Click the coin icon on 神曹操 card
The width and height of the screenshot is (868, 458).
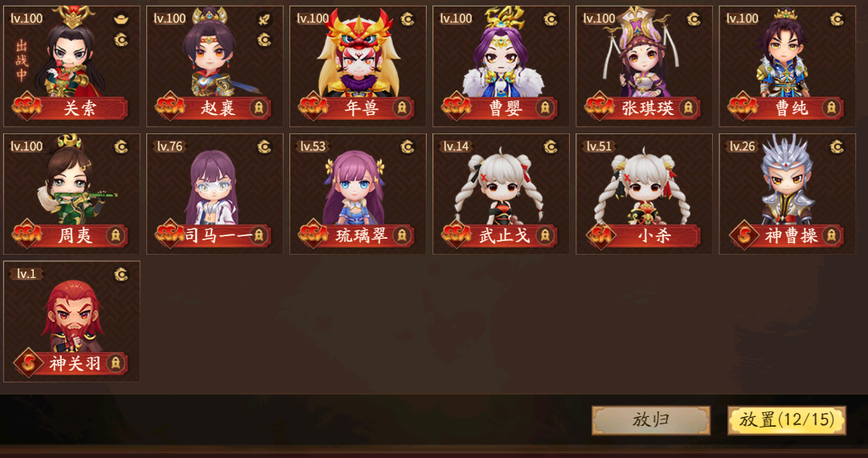(x=837, y=146)
